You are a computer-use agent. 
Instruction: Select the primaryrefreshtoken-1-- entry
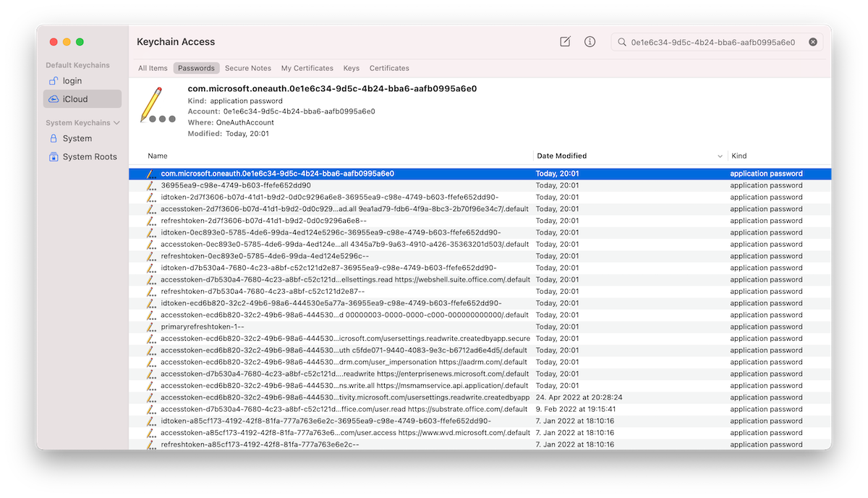pos(202,326)
